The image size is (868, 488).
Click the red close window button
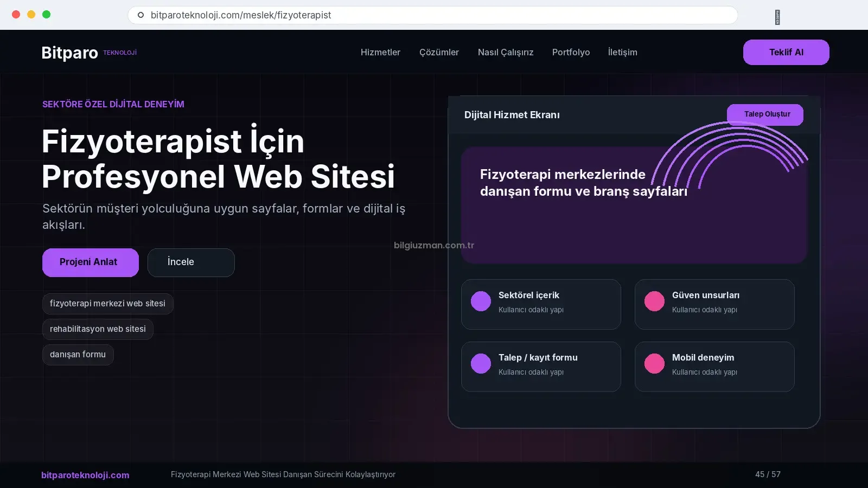[16, 15]
